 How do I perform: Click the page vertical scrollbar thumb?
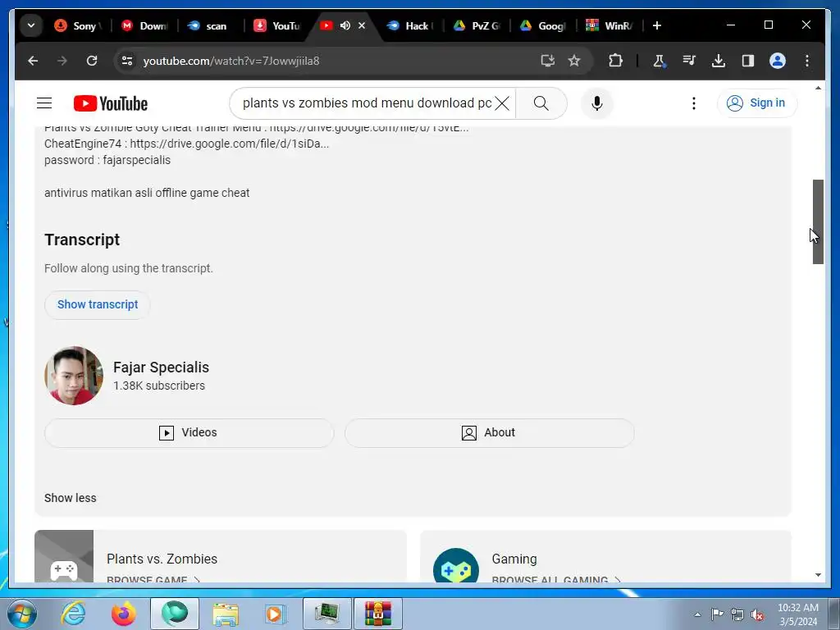tap(818, 221)
